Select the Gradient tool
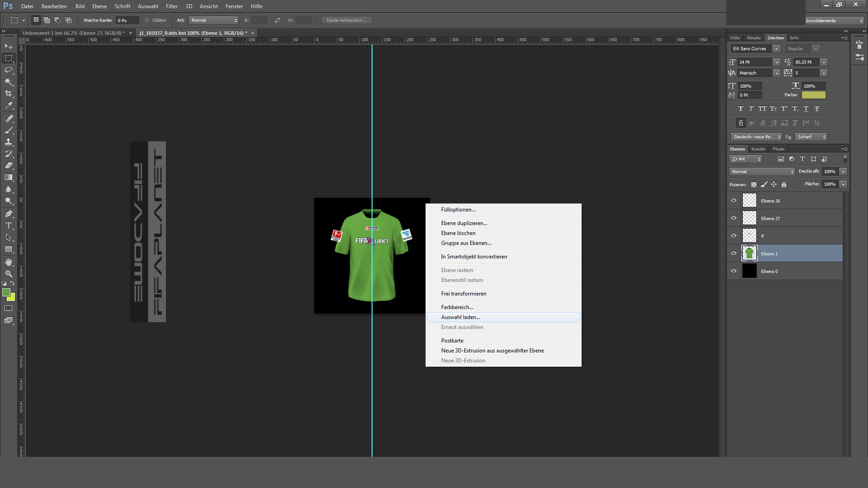Viewport: 868px width, 488px height. (9, 177)
